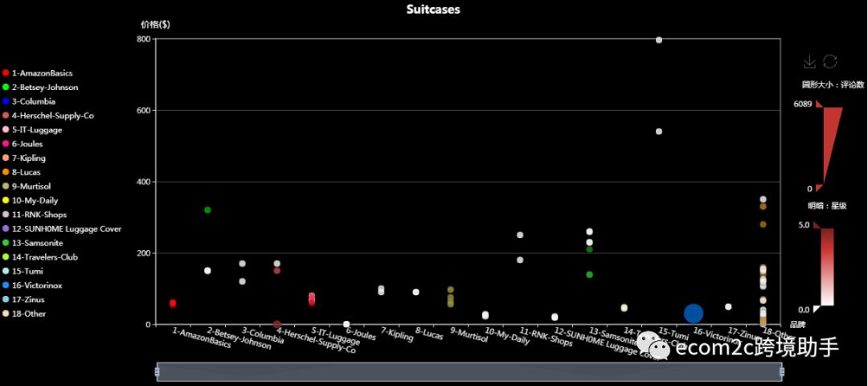Click the 0.0 lower handle of star-rating slider
This screenshot has height=386, width=868.
tap(817, 309)
